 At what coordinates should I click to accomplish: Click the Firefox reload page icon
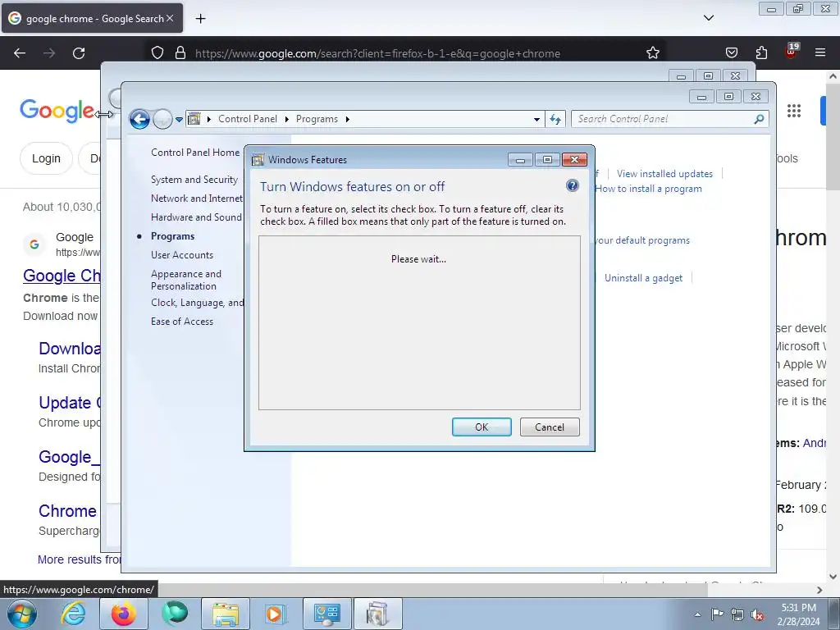[79, 53]
